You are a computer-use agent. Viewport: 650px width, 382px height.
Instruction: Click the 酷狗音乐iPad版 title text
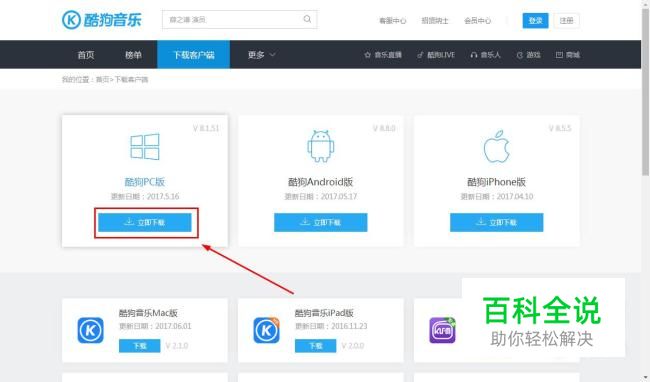click(x=324, y=313)
